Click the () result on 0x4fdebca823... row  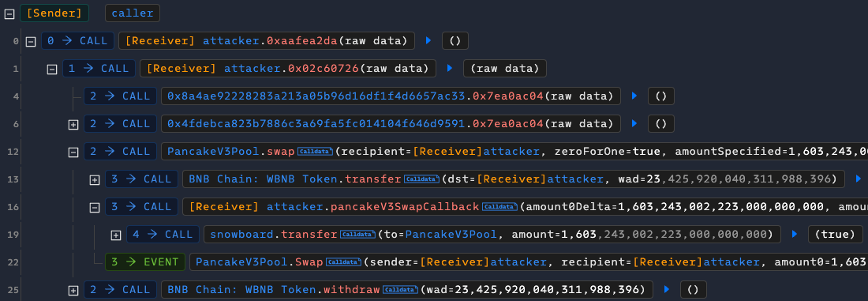coord(661,124)
